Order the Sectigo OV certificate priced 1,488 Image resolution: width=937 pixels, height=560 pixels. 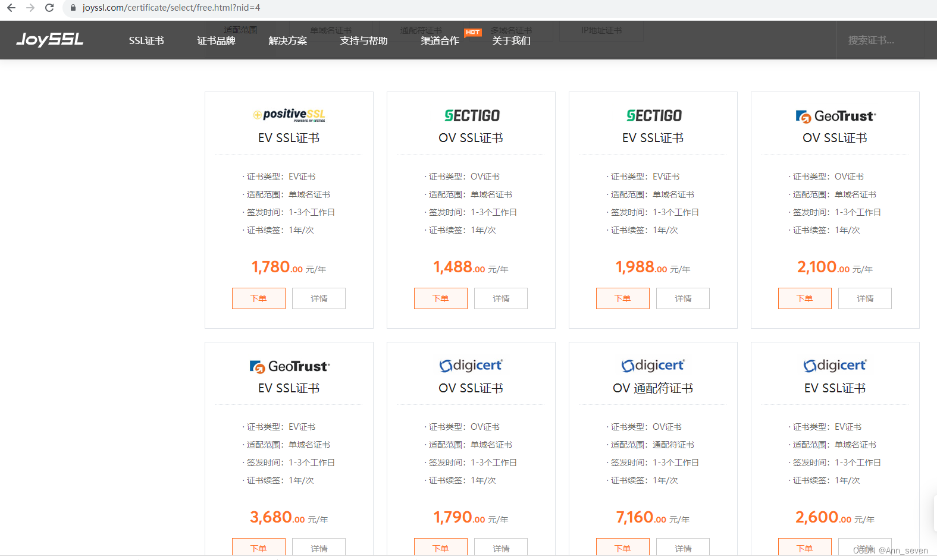coord(441,298)
